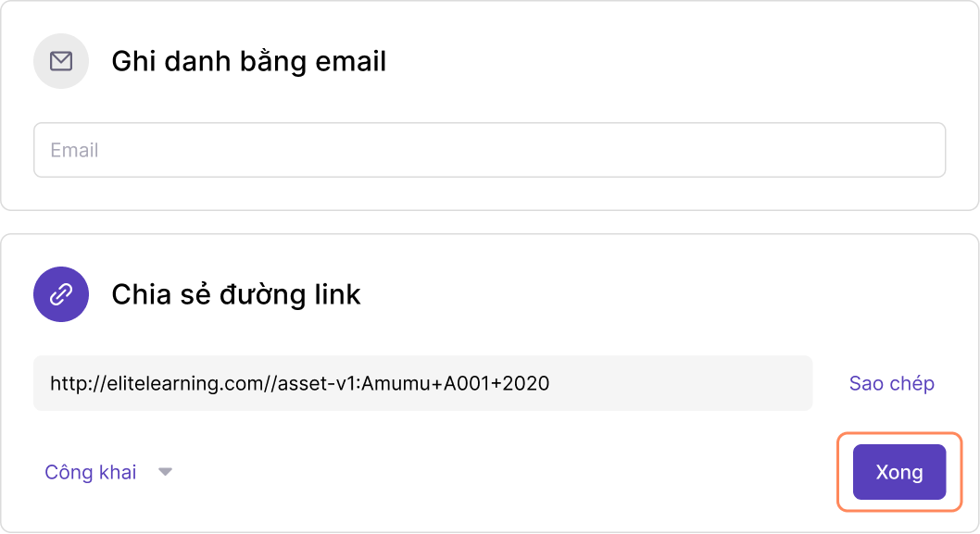Click the chain-link symbol inside the purple circle

60,293
